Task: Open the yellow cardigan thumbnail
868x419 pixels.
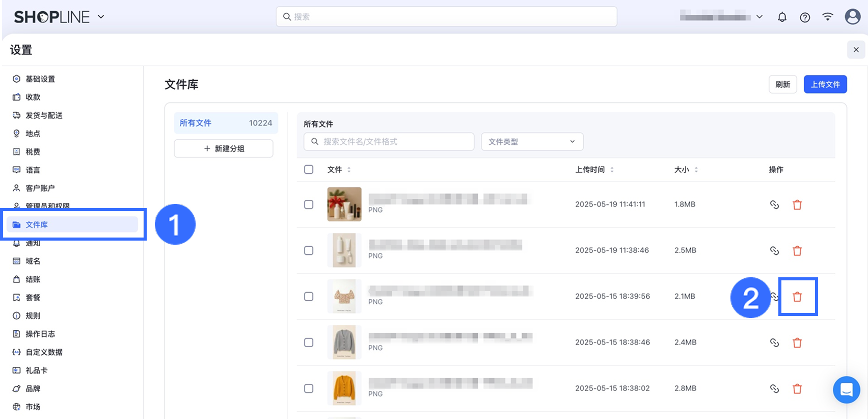Action: (x=344, y=388)
